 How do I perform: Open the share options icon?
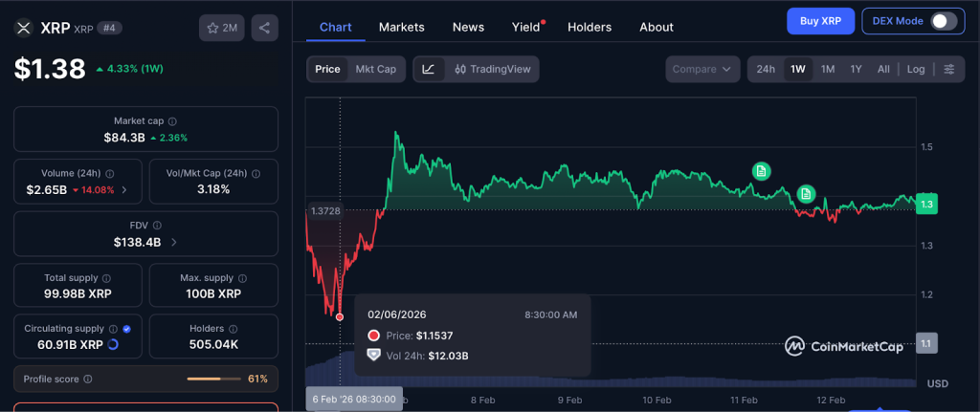pos(265,28)
